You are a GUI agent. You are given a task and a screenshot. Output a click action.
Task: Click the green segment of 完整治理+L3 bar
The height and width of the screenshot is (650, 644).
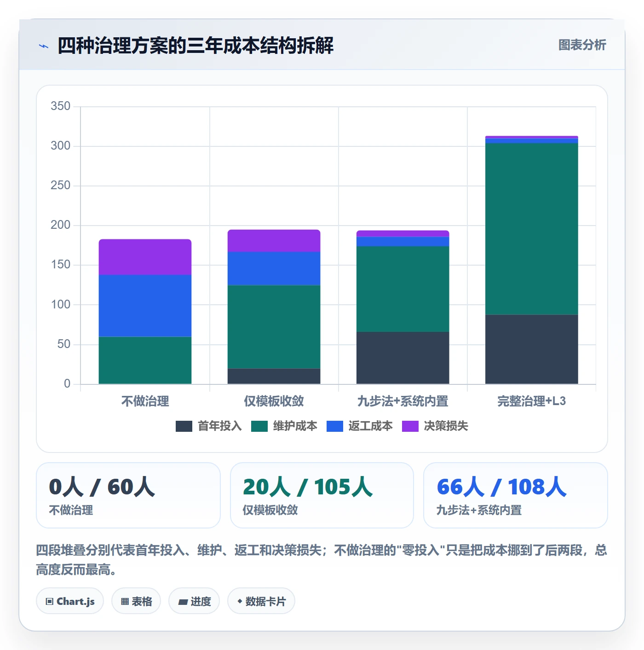click(x=531, y=229)
